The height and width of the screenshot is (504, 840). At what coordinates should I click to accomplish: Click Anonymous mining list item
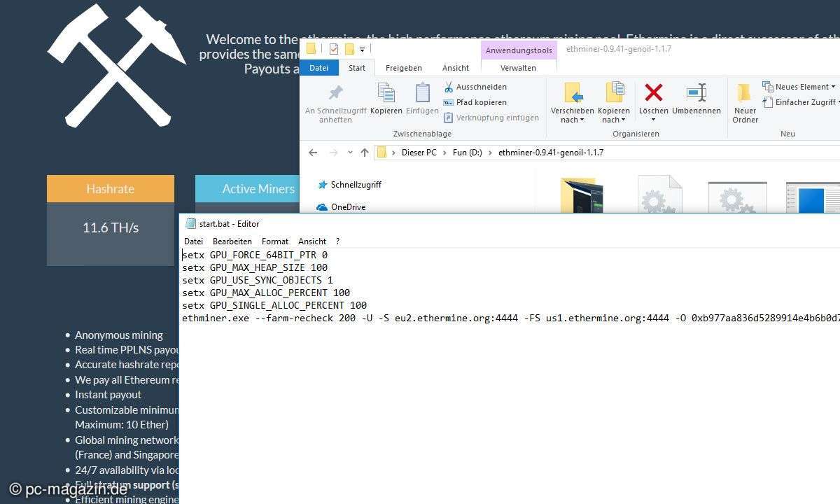pyautogui.click(x=119, y=335)
